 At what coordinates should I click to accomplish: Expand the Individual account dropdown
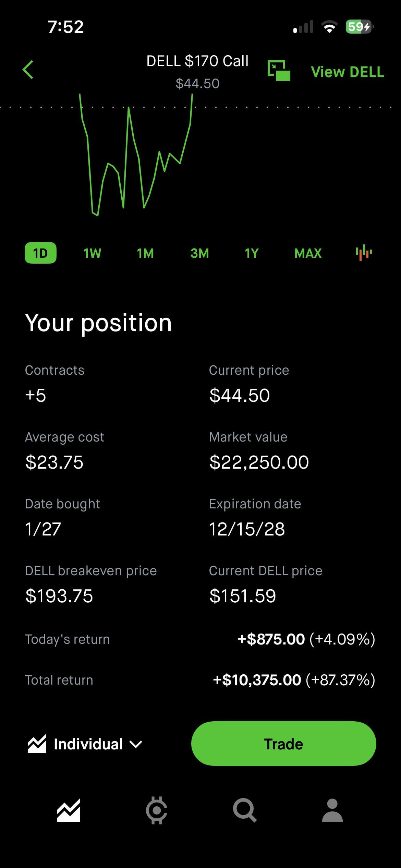coord(136,744)
